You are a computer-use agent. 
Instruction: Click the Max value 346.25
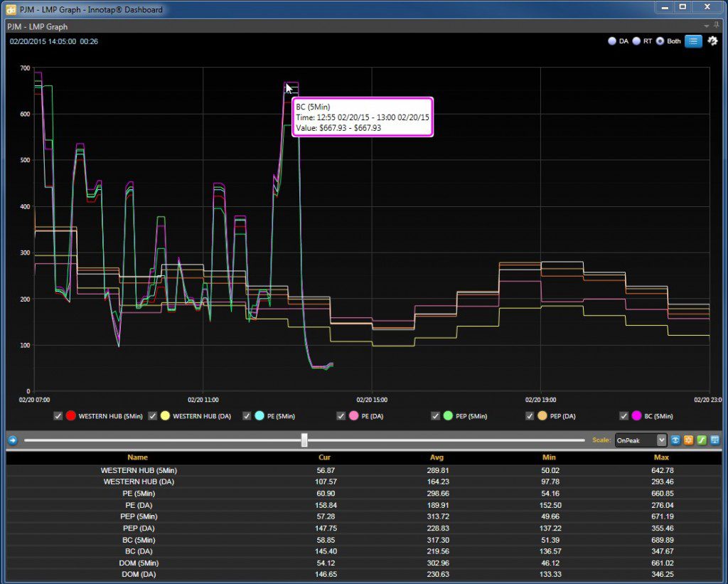pos(662,574)
